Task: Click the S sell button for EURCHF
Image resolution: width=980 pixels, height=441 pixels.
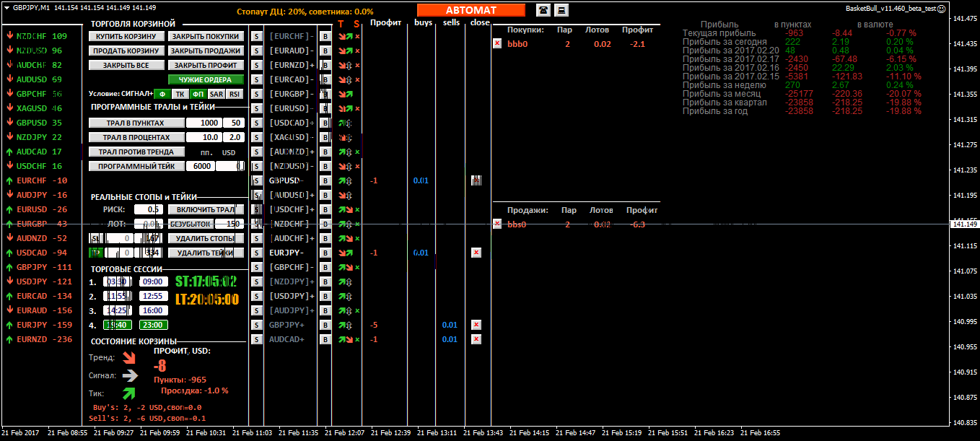Action: point(256,36)
